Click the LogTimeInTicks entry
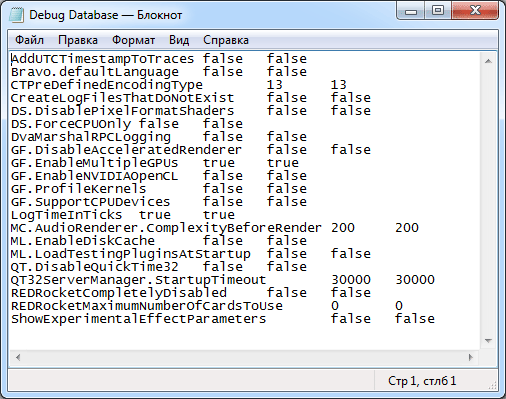This screenshot has width=506, height=399. (x=67, y=215)
